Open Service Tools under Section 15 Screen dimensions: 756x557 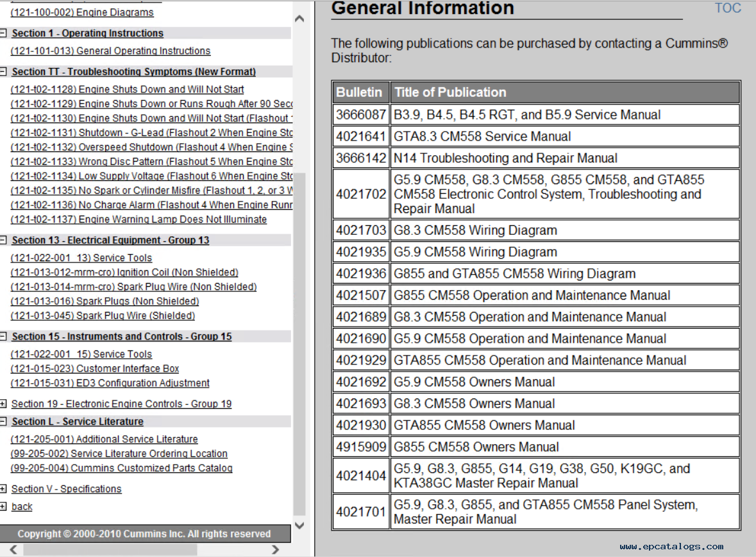coord(81,354)
